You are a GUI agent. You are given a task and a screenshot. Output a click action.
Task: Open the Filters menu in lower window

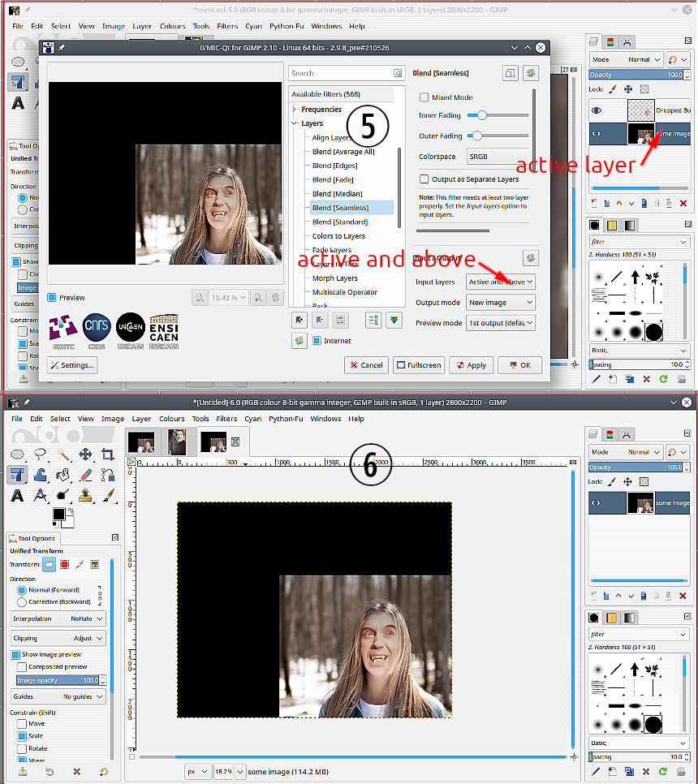pos(226,419)
